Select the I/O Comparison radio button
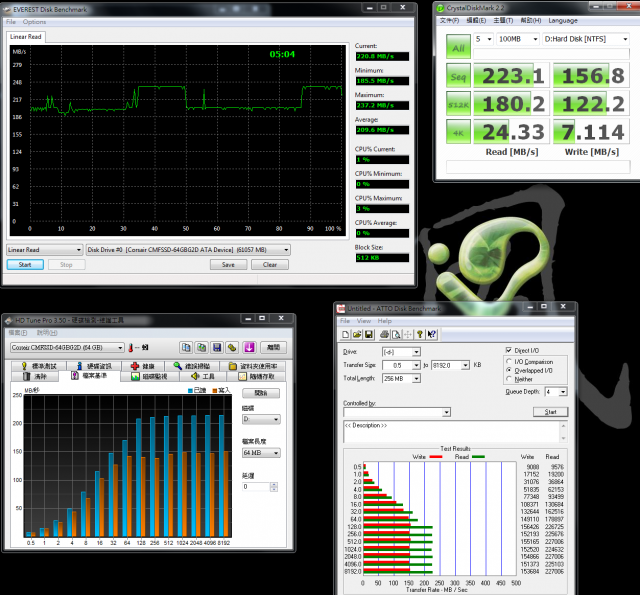 point(509,361)
